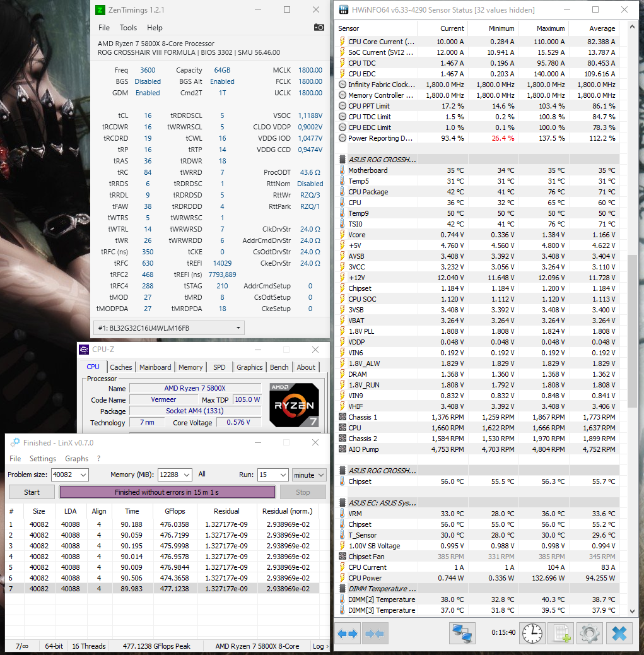Screen dimensions: 644x655
Task: Switch to CPU-Z Bench tab
Action: click(x=279, y=367)
